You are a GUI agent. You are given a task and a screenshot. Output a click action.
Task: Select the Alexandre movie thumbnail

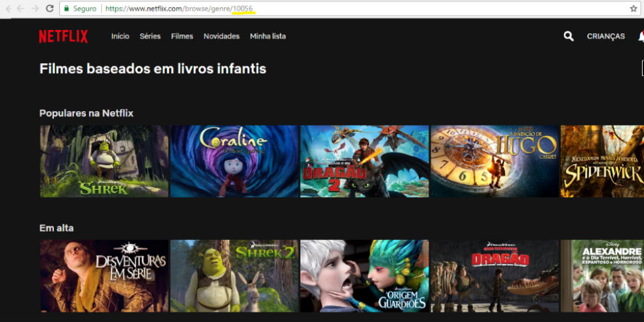602,276
